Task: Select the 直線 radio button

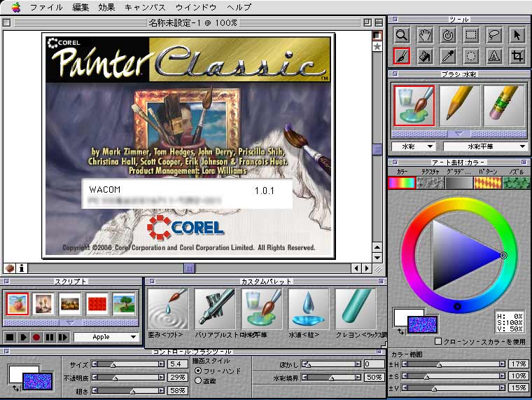Action: point(199,380)
